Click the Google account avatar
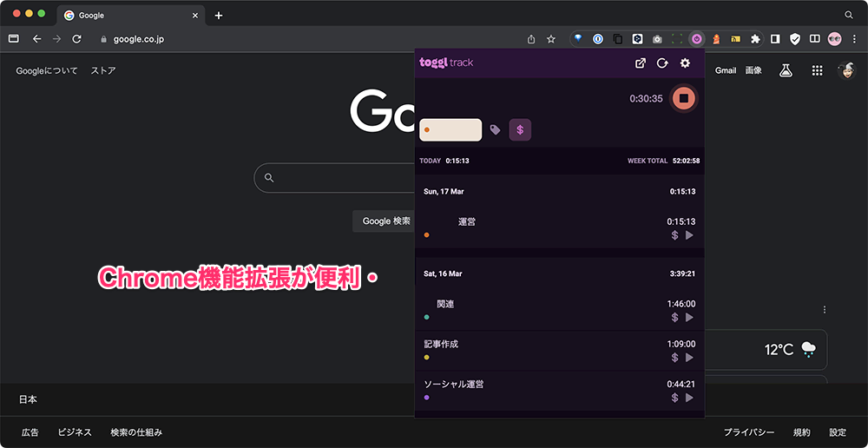868x448 pixels. [846, 70]
